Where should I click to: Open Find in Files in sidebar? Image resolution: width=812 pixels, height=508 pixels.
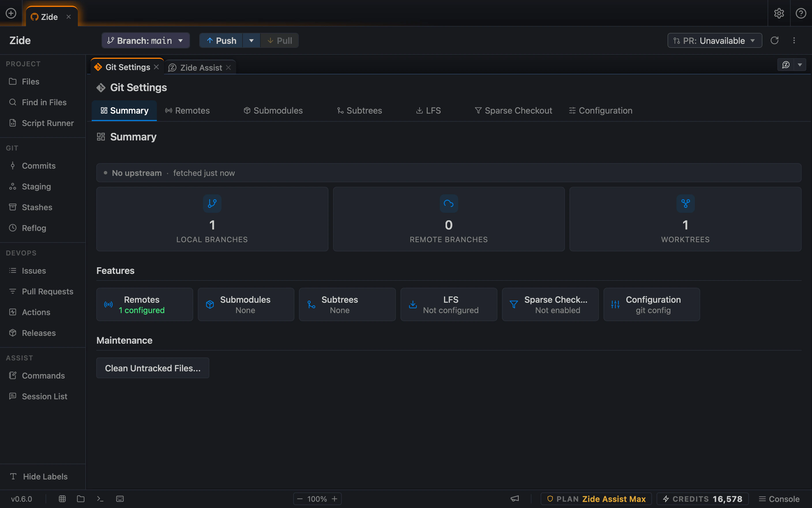coord(43,102)
